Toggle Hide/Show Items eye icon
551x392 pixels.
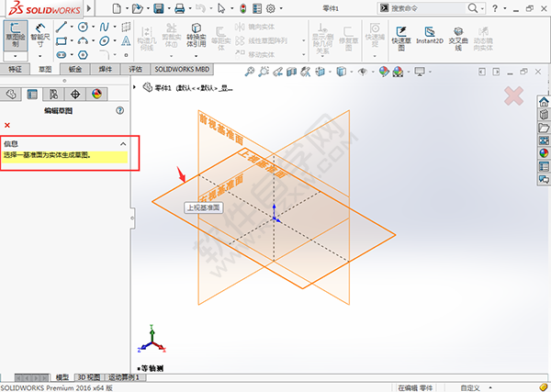363,72
